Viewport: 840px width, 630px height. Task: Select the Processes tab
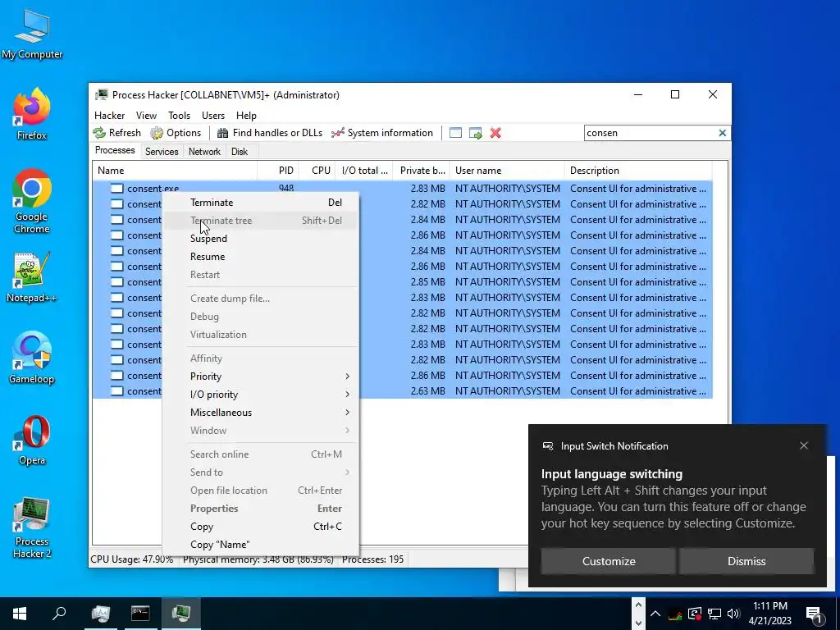115,150
